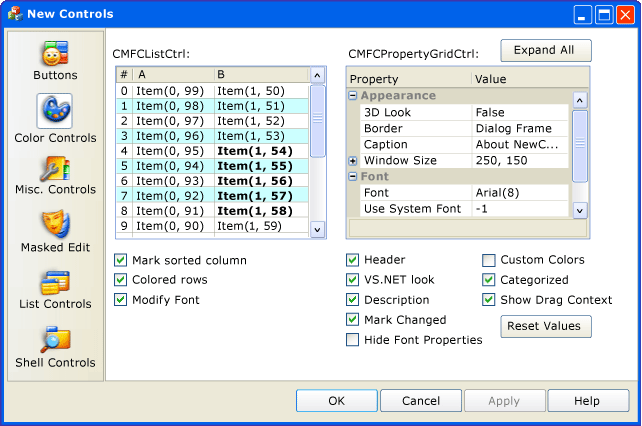Toggle Mark sorted column checkbox

click(x=120, y=260)
